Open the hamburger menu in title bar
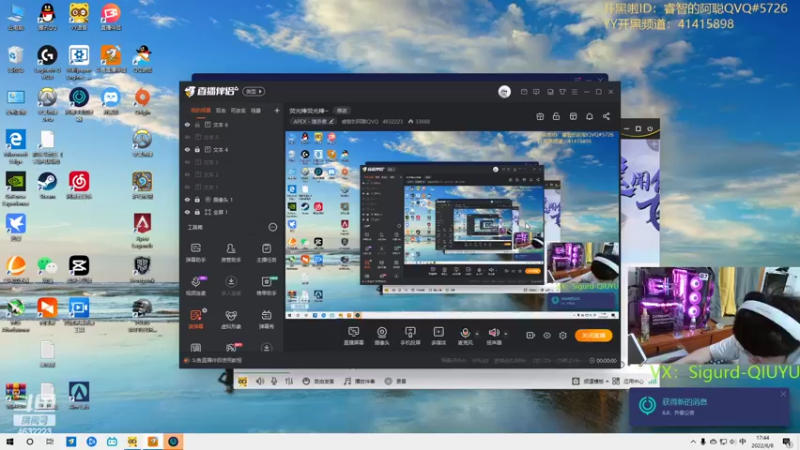Screen dimensions: 800x450 coord(574,92)
